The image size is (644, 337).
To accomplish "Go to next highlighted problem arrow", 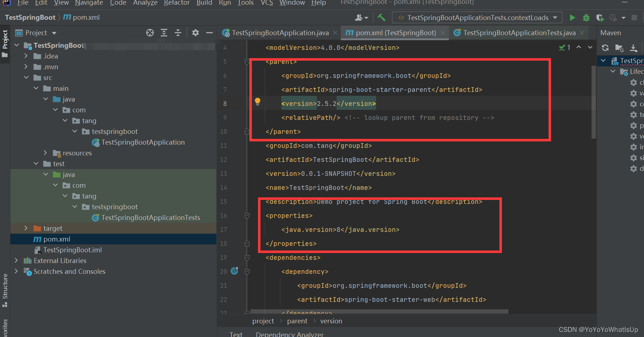I will pos(590,47).
